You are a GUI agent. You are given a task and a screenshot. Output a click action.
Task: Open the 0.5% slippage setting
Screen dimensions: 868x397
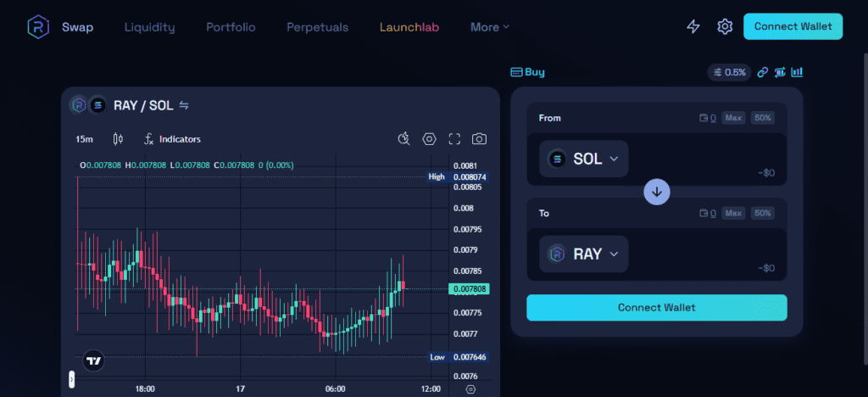730,72
